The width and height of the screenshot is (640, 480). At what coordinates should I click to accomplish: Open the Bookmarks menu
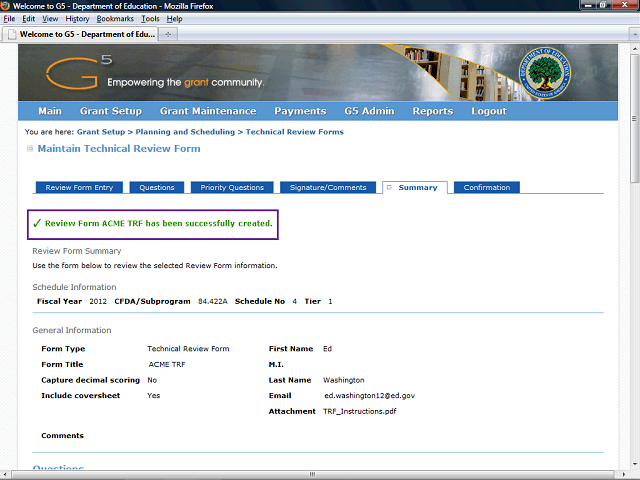coord(115,19)
